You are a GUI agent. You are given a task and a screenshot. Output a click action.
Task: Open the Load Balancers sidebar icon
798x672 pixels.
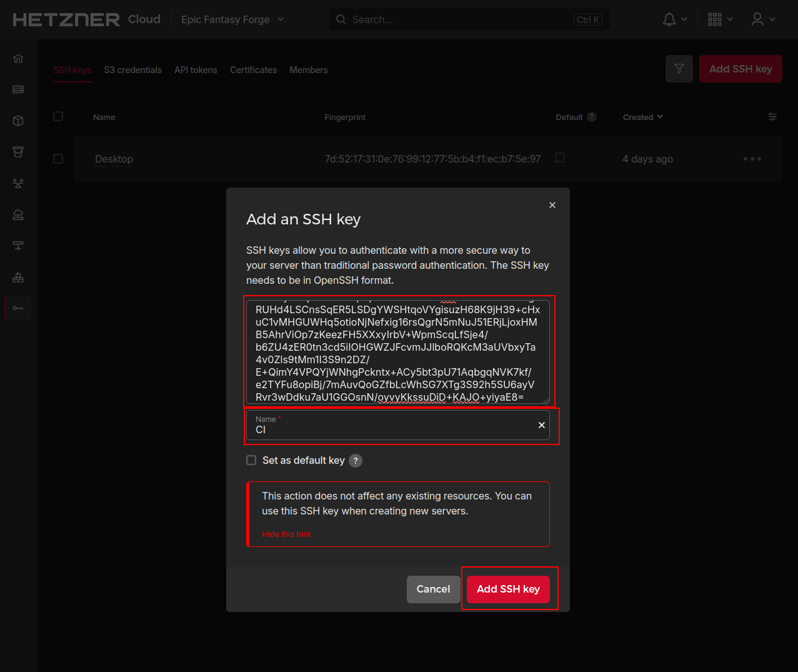18,183
